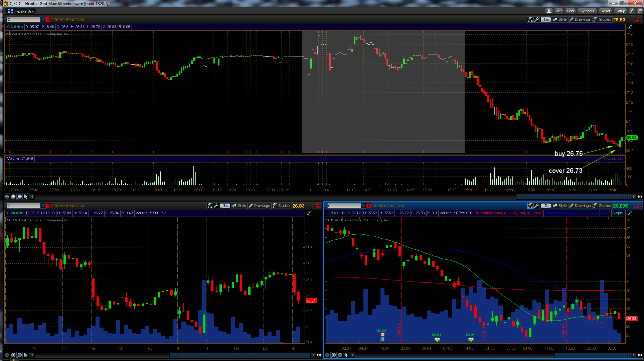This screenshot has height=361, width=644.
Task: Click the $0.95 dividend phone marker on daily chart
Action: pyautogui.click(x=382, y=335)
